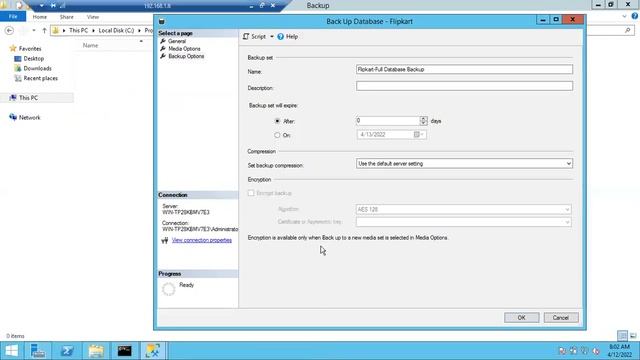Click View connection properties link
This screenshot has width=640, height=360.
click(202, 240)
